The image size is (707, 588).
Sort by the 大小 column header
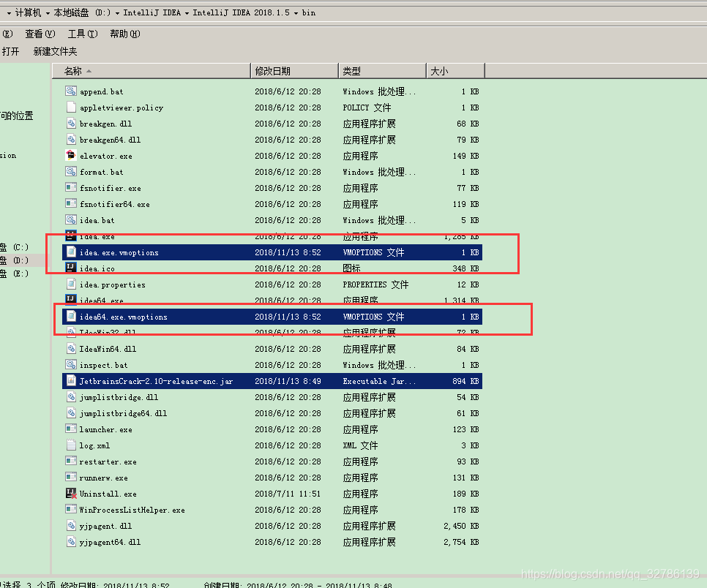coord(455,71)
